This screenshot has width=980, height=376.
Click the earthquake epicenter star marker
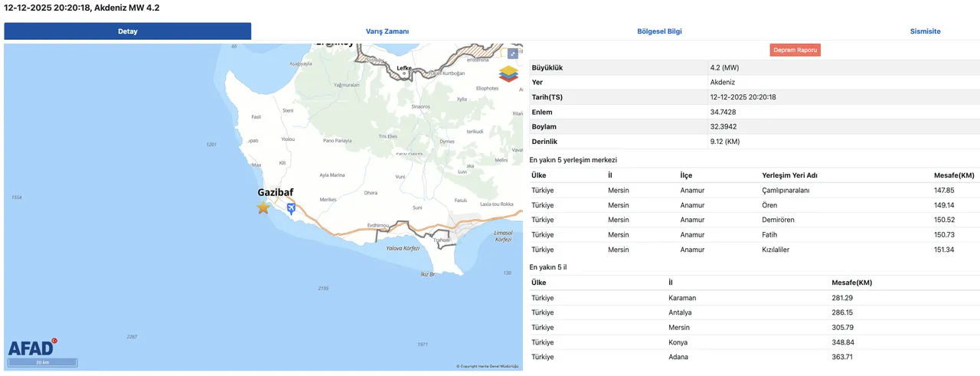point(263,208)
